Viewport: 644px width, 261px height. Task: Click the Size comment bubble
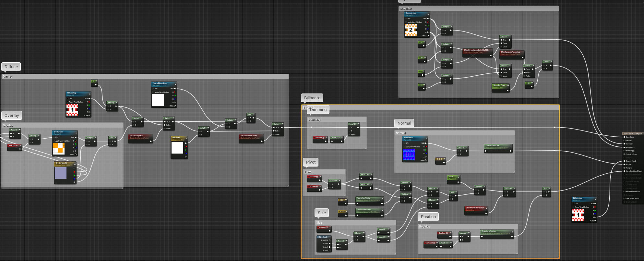click(x=322, y=213)
